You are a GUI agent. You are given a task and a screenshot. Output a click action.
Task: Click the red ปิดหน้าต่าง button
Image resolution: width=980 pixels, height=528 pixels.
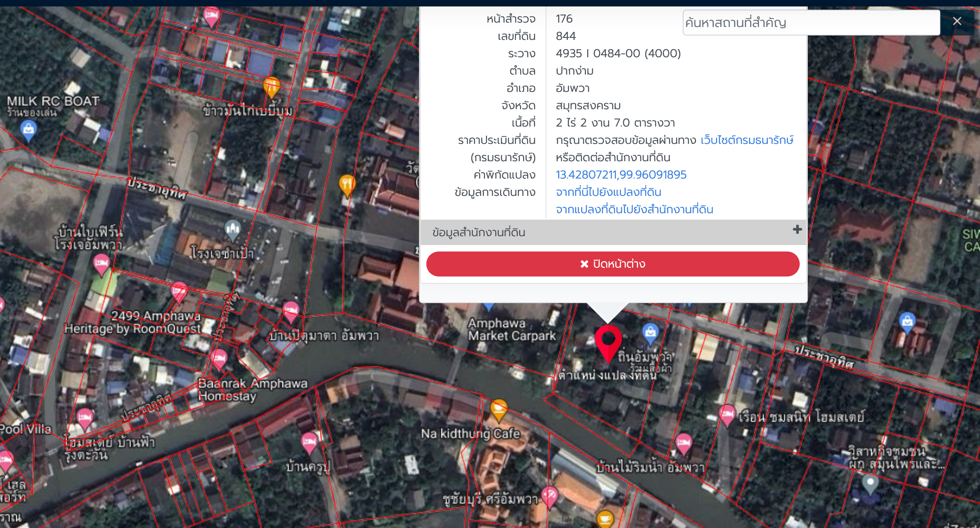click(x=613, y=264)
